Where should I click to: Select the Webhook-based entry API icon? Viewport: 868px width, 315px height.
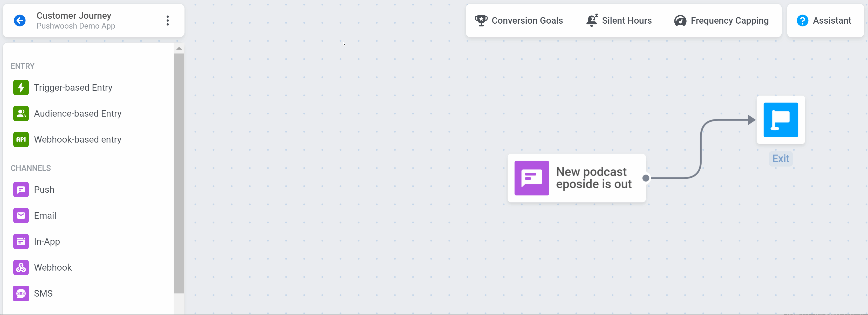[21, 140]
